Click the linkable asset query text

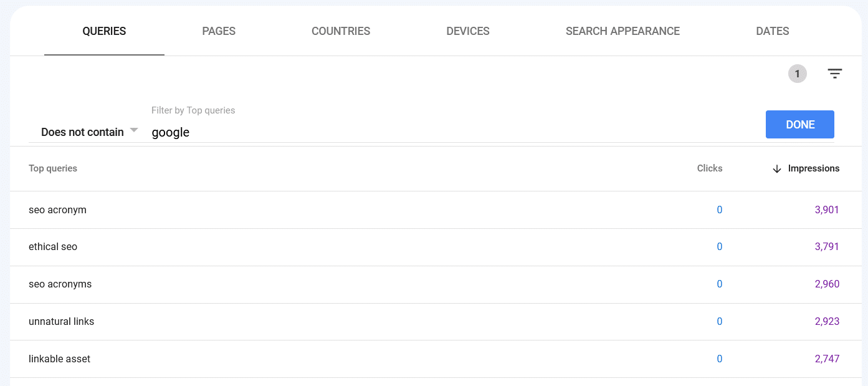click(59, 359)
